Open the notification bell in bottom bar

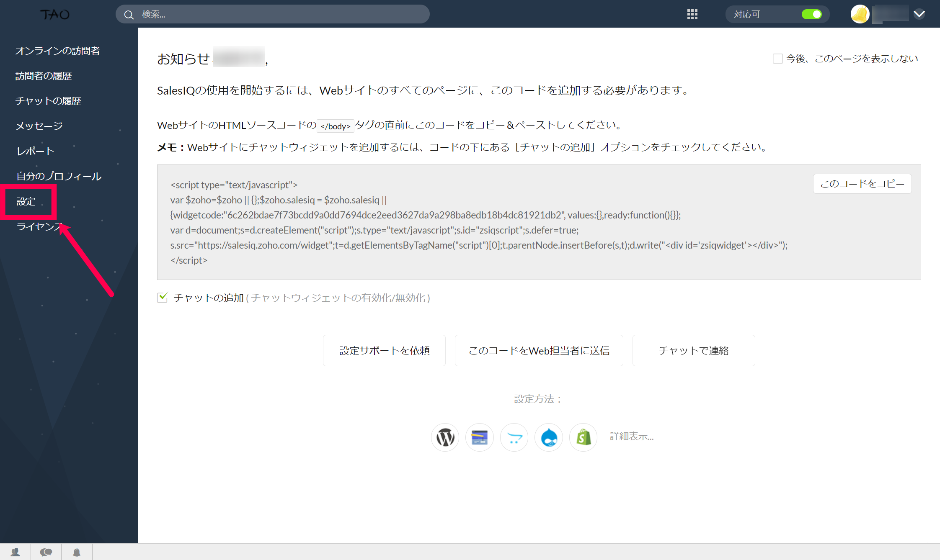[77, 552]
